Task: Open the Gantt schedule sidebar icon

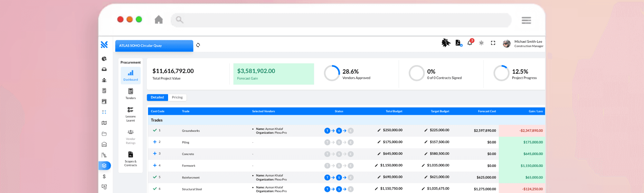Action: click(x=104, y=155)
